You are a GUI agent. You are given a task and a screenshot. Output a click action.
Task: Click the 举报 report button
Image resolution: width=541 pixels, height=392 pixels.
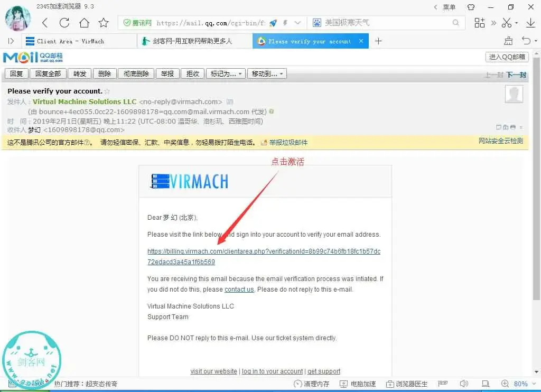(x=167, y=73)
